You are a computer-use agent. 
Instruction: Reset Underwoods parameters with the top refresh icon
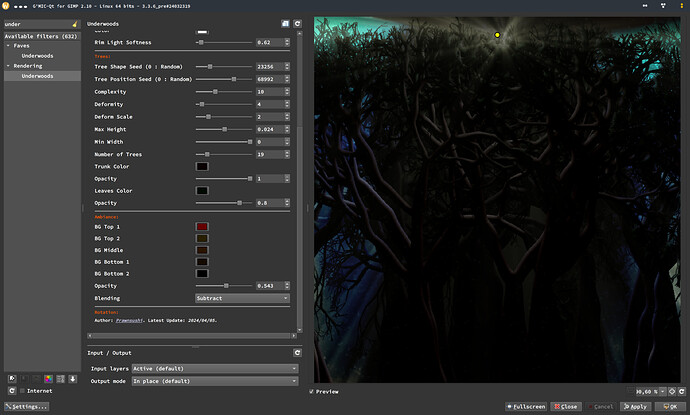(297, 22)
